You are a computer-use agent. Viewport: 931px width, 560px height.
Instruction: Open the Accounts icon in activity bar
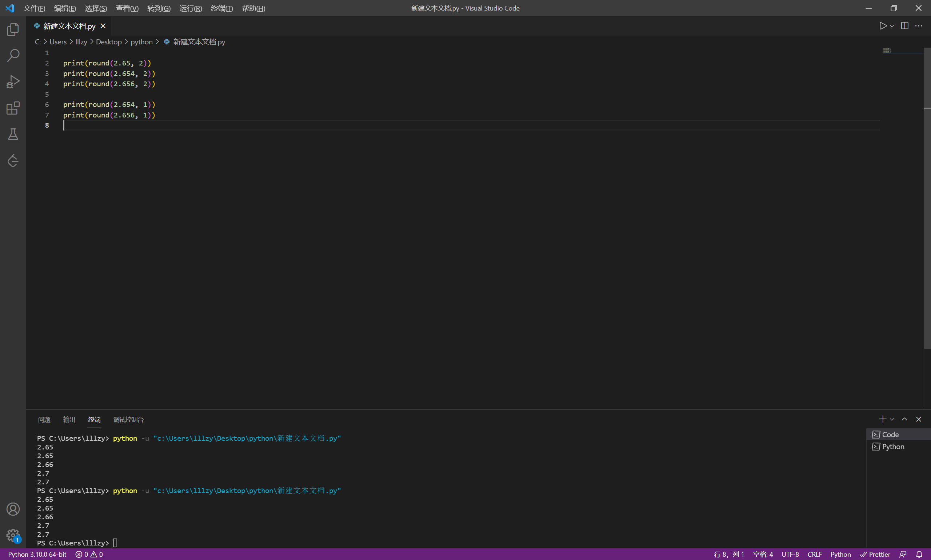pos(13,509)
